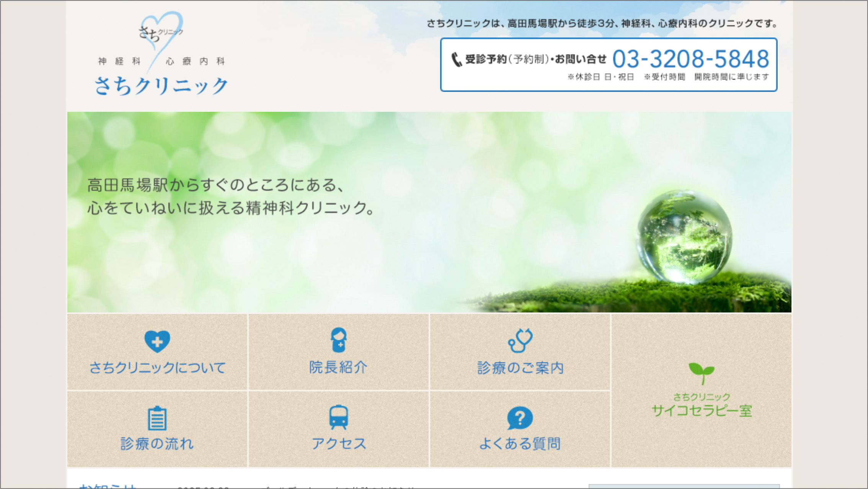Click the ※受付時間 開院時間に準じます note
The height and width of the screenshot is (489, 868).
706,77
